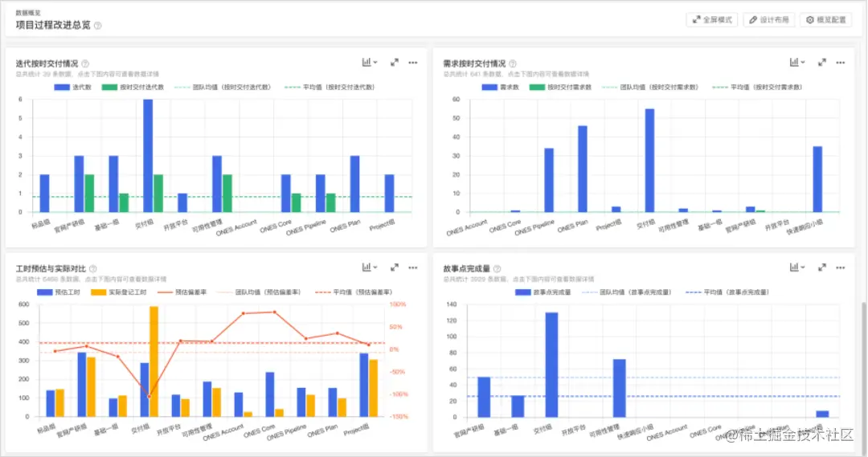Toggle 迭代数 legend series in first chart
868x457 pixels.
pyautogui.click(x=72, y=88)
